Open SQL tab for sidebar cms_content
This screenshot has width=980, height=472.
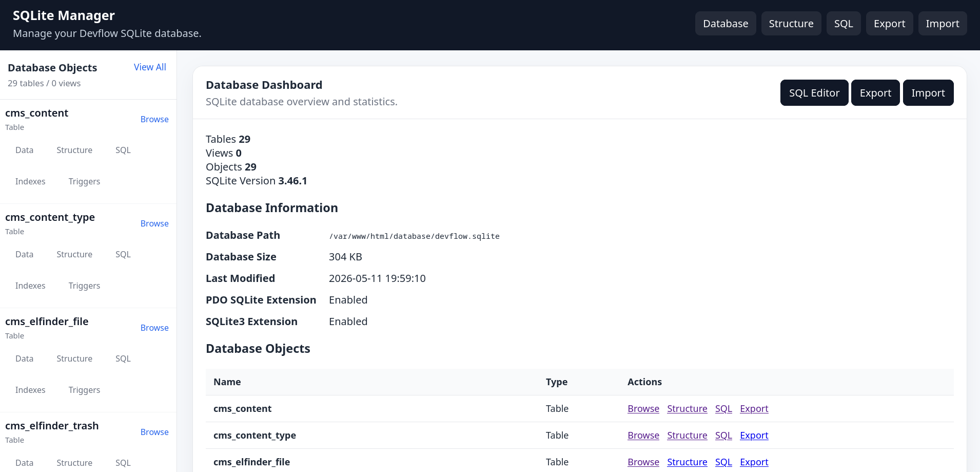(x=123, y=150)
